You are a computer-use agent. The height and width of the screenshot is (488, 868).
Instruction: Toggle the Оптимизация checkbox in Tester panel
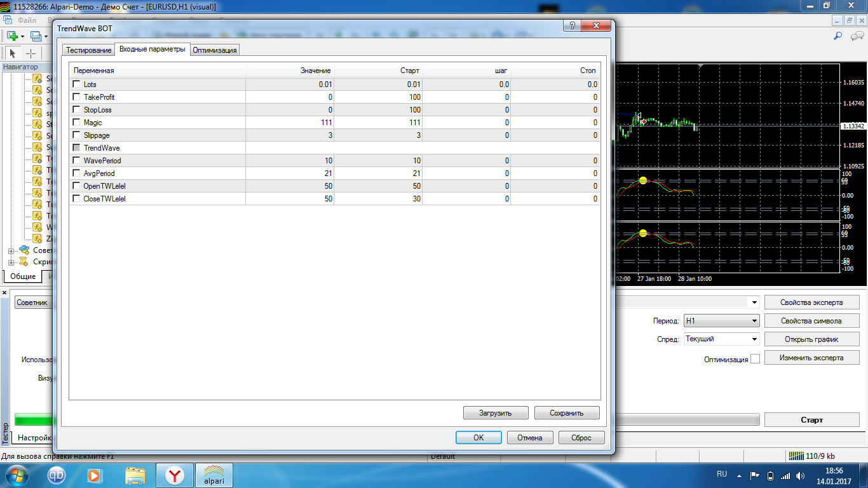point(755,359)
